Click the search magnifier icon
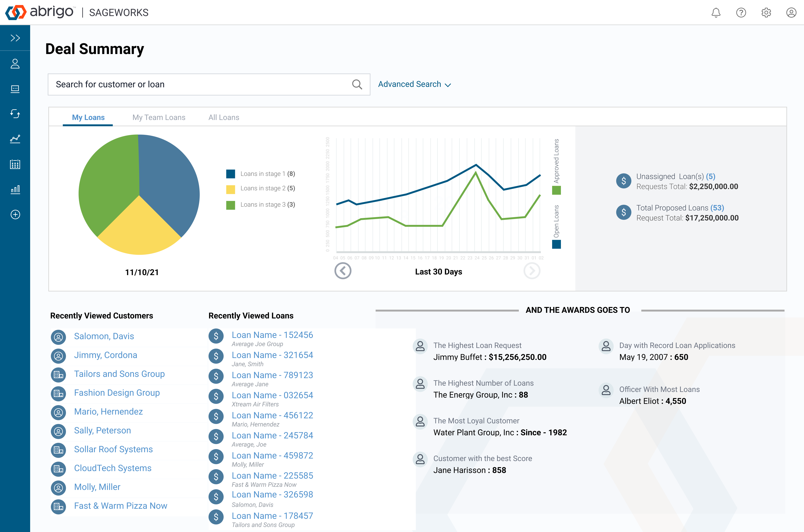804x532 pixels. coord(357,85)
